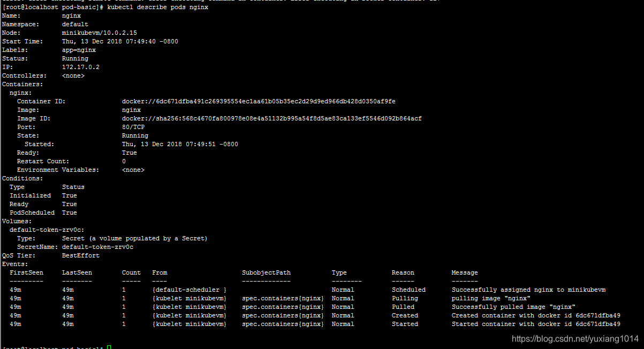
Task: Select the Namespace value 'default'
Action: (x=75, y=24)
